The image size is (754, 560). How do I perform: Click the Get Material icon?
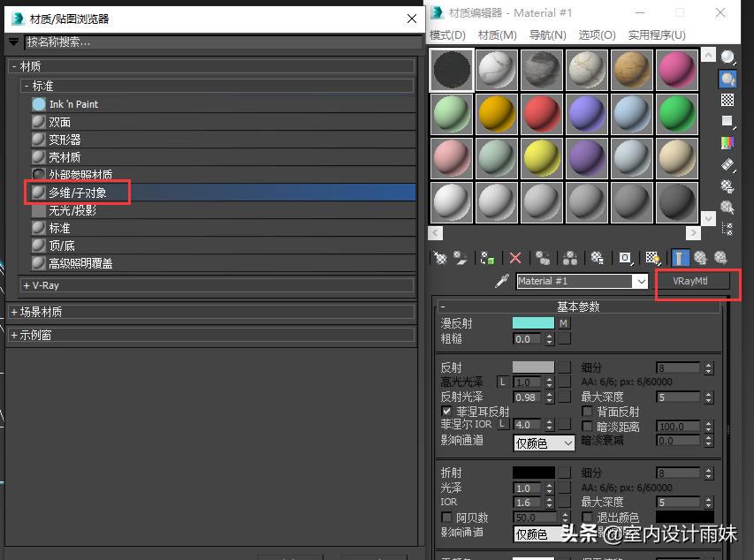(x=439, y=257)
